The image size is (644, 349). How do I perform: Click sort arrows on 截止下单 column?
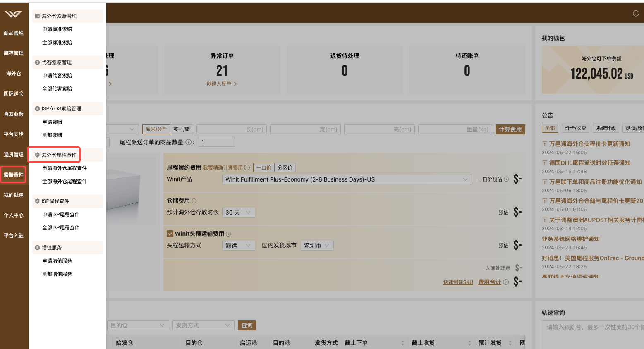coord(402,343)
